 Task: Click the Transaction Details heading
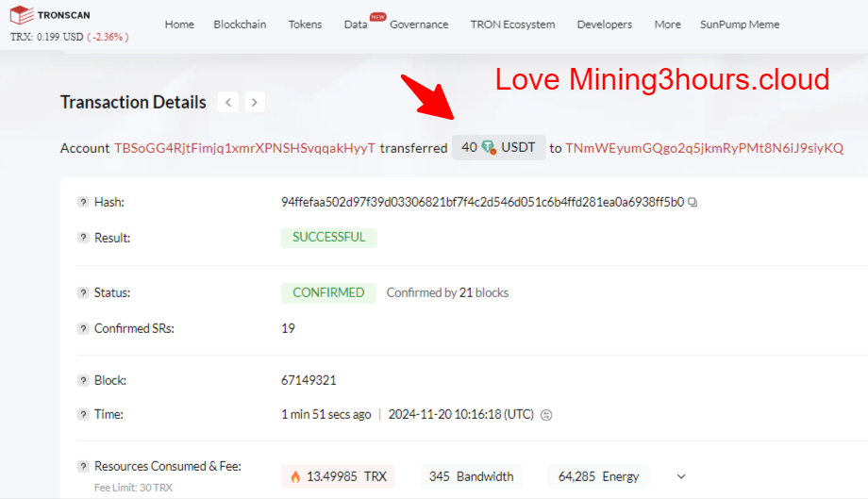(x=133, y=102)
